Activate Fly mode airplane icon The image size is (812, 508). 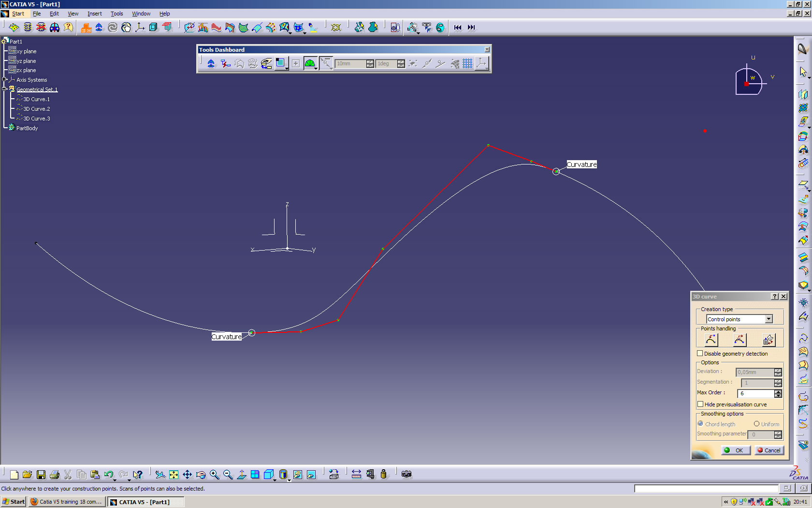pos(160,475)
